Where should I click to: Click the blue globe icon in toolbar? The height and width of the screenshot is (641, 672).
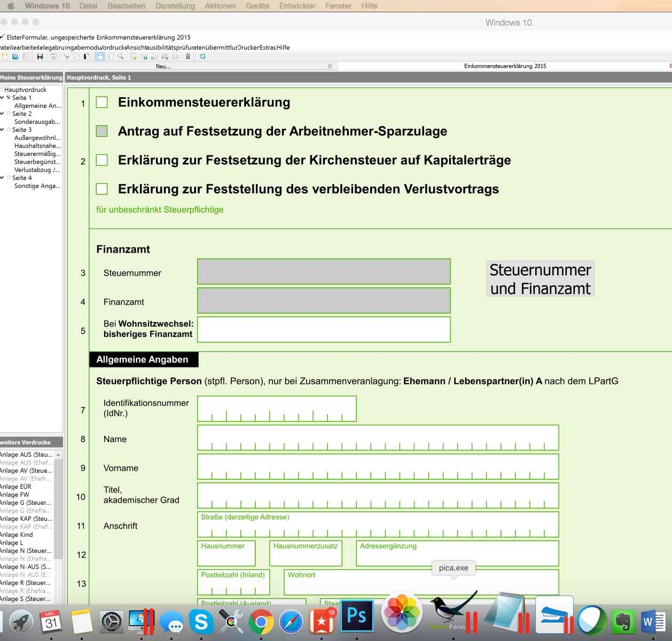pos(202,57)
